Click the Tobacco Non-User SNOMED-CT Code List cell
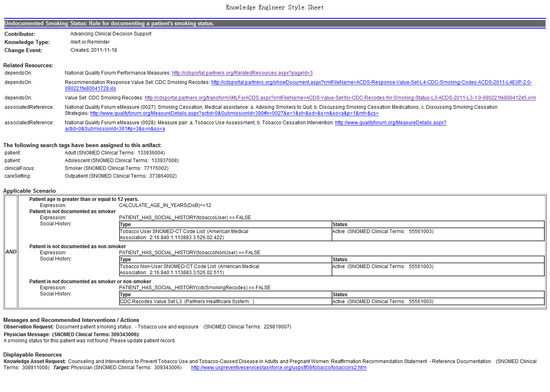Viewport: 550px width, 392px height. [x=189, y=269]
